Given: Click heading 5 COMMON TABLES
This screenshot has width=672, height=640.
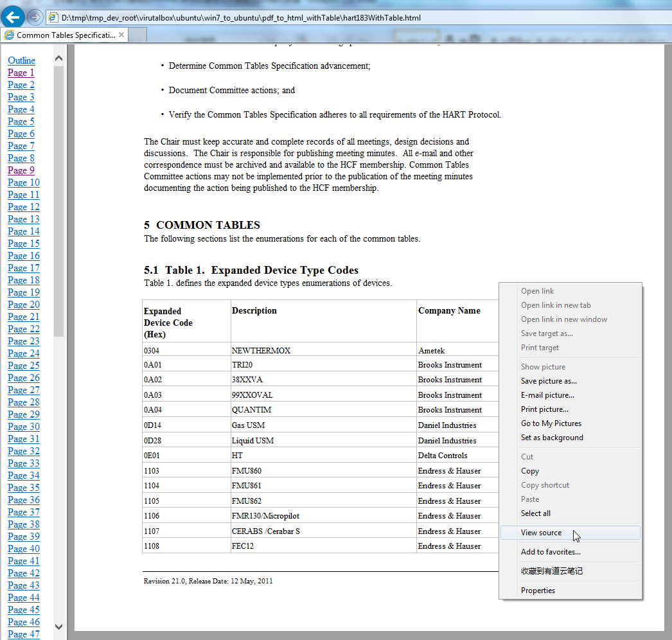Looking at the screenshot, I should 202,225.
